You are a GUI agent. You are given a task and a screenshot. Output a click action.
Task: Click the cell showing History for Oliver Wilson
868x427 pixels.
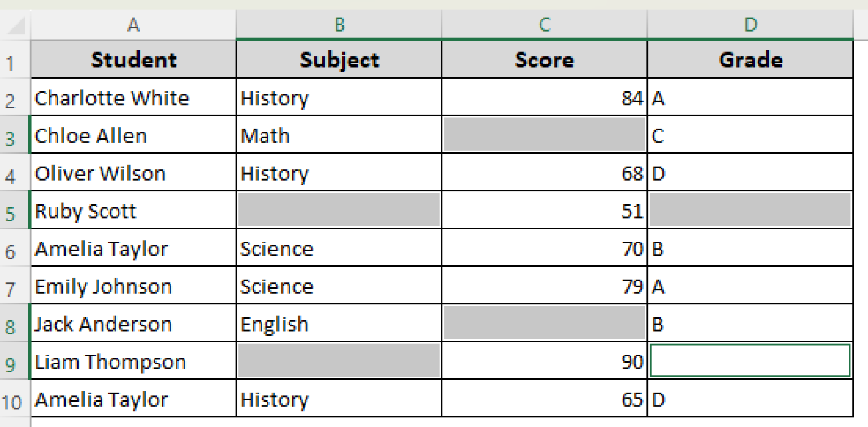click(x=338, y=173)
